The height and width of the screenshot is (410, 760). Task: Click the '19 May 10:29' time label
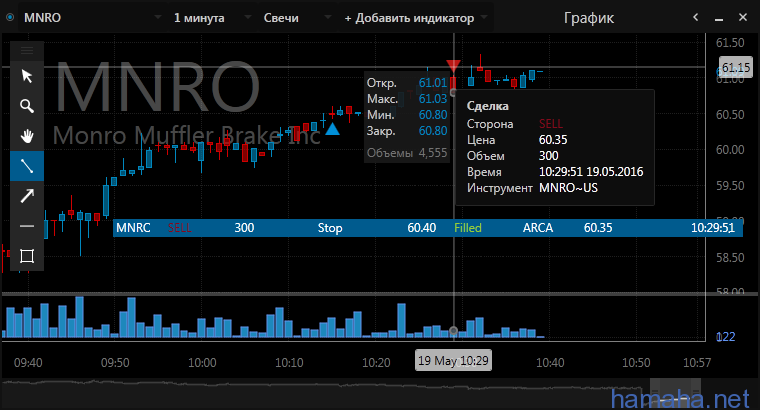tap(453, 361)
